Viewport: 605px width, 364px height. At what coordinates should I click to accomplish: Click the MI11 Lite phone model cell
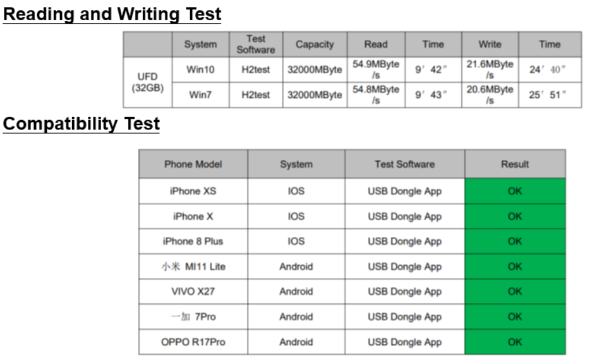click(x=193, y=266)
